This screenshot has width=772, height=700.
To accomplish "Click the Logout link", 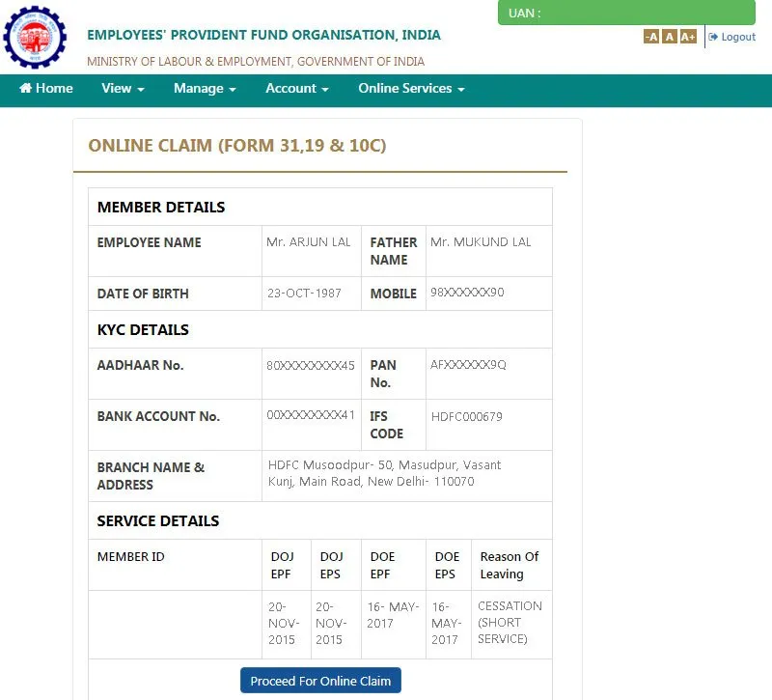I will (x=731, y=37).
